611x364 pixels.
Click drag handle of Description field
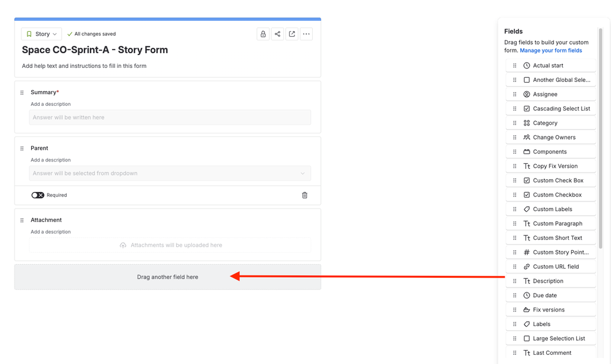point(515,281)
